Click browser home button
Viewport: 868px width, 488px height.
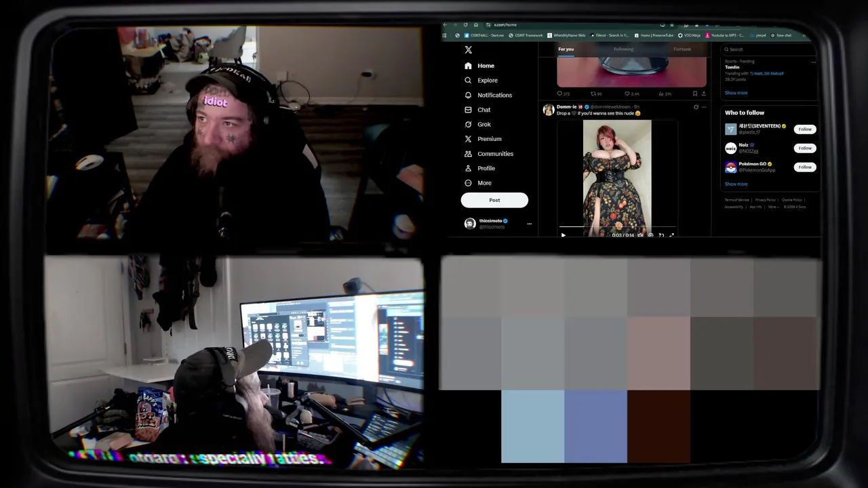pos(476,25)
